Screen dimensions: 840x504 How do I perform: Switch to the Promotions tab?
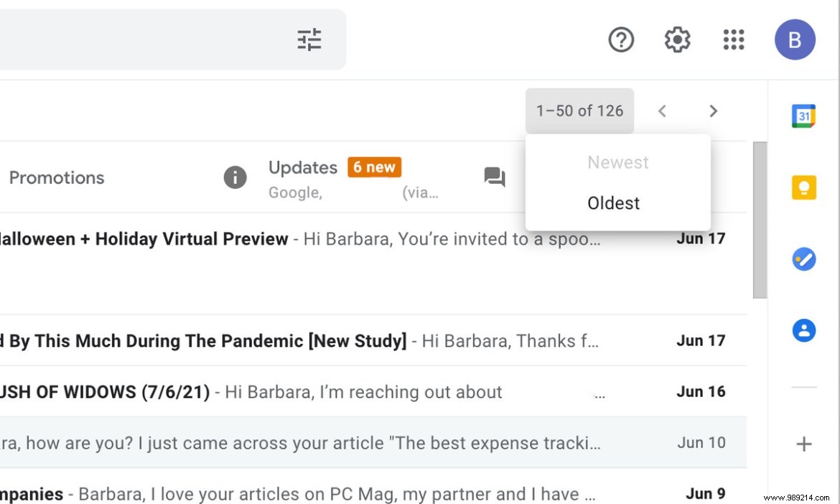tap(57, 177)
